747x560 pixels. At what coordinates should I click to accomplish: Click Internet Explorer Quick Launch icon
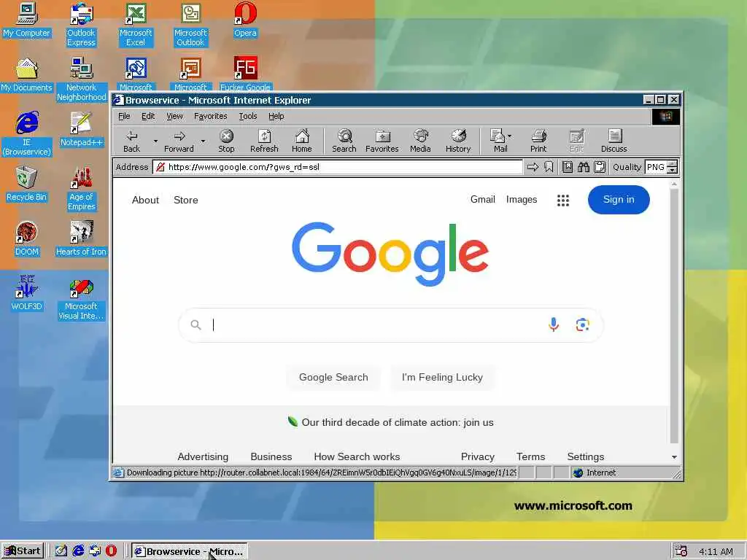click(78, 551)
